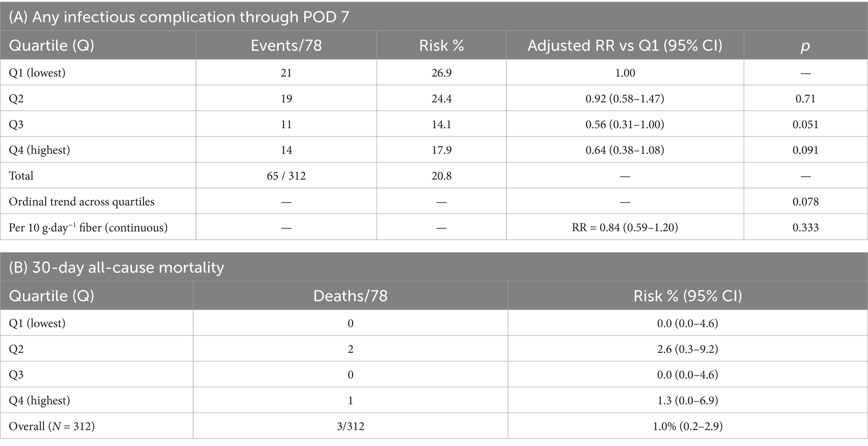The width and height of the screenshot is (868, 446).
Task: Select the Risk % (95% CI) header
Action: pyautogui.click(x=687, y=296)
